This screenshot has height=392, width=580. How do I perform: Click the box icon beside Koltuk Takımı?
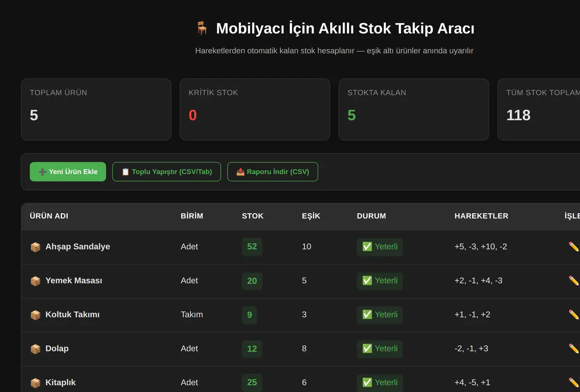(35, 315)
